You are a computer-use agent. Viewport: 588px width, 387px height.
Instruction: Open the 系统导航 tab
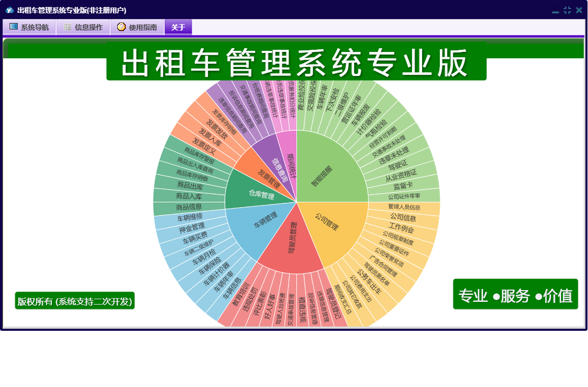[29, 27]
